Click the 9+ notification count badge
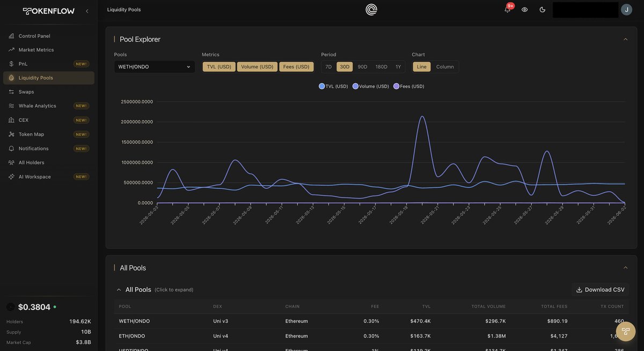 510,6
